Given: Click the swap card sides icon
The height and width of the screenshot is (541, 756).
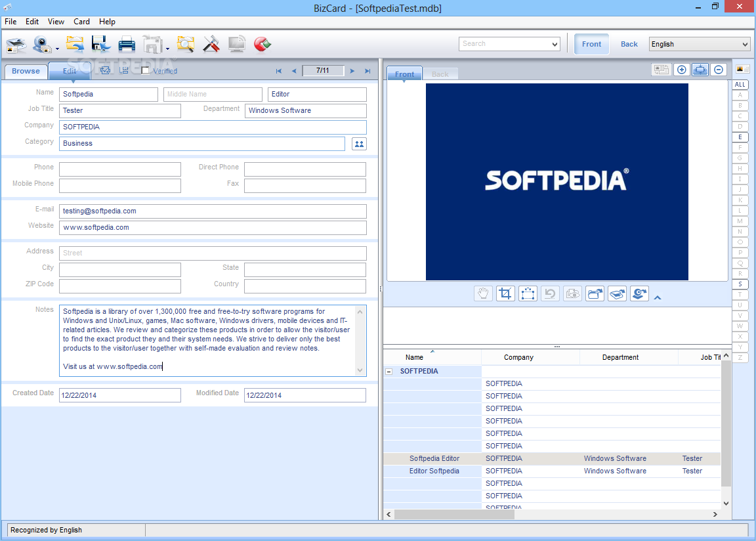Looking at the screenshot, I should [661, 70].
